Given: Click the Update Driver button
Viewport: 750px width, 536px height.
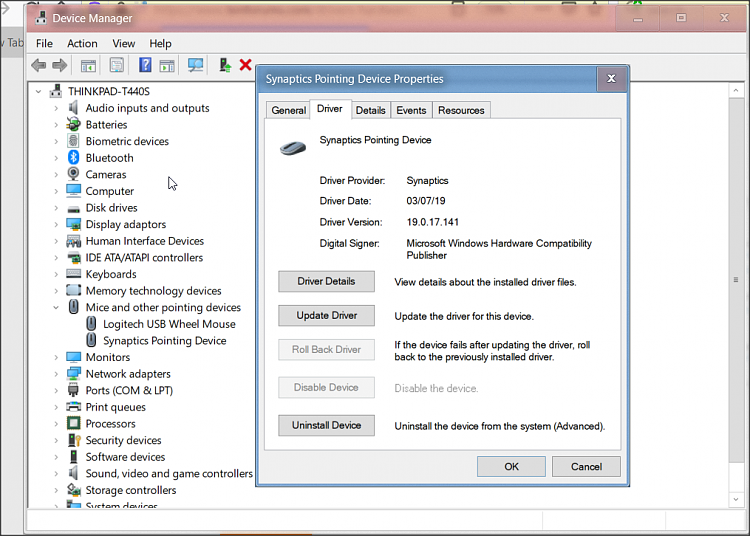Looking at the screenshot, I should pyautogui.click(x=326, y=316).
